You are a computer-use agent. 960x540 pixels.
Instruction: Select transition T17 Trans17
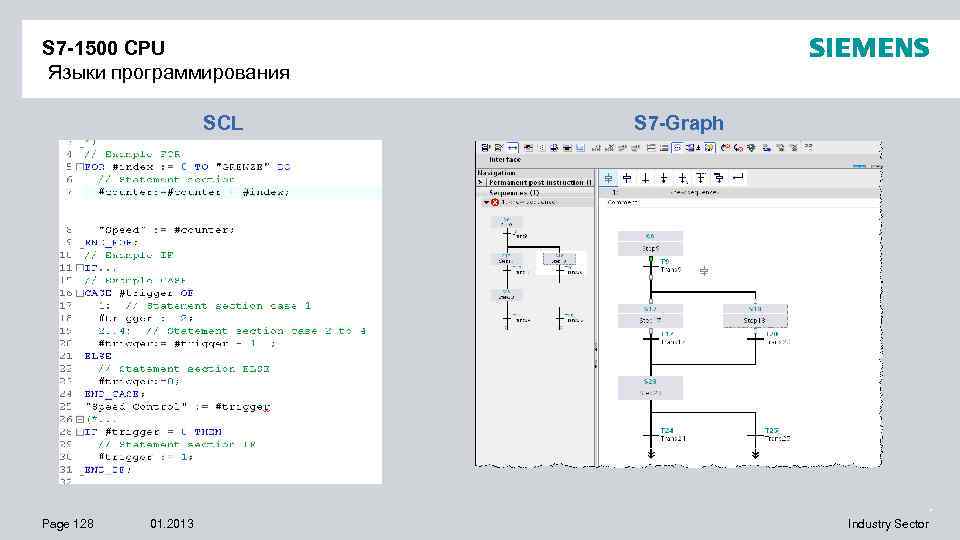[664, 338]
